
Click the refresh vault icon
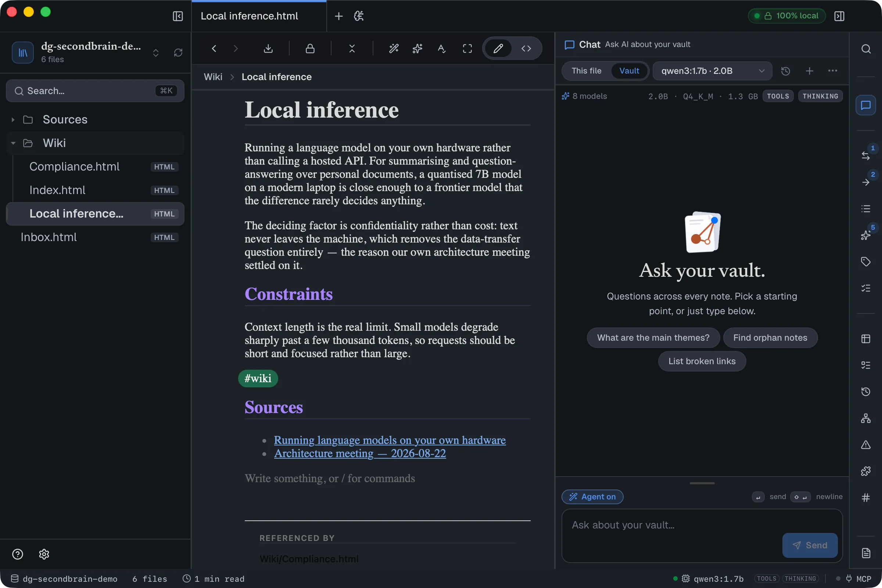pyautogui.click(x=178, y=53)
